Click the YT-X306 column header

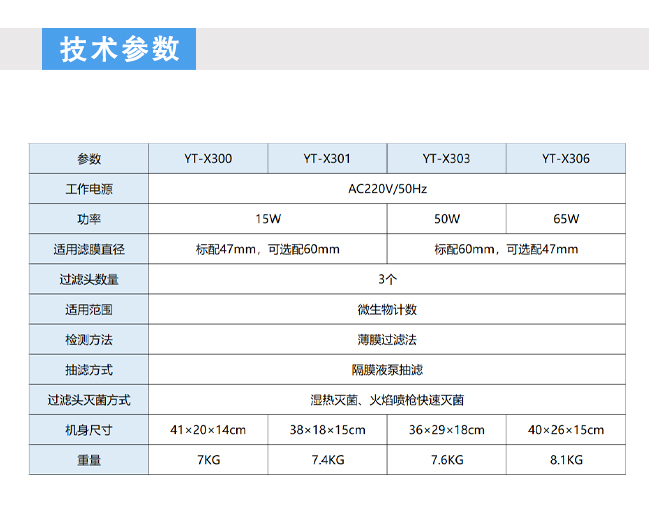tap(566, 158)
